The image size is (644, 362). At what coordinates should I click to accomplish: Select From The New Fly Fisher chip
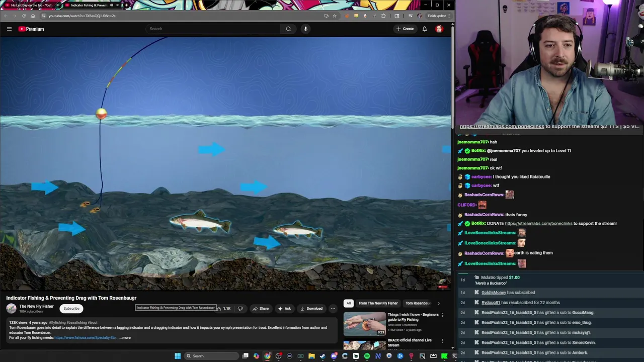tap(378, 303)
